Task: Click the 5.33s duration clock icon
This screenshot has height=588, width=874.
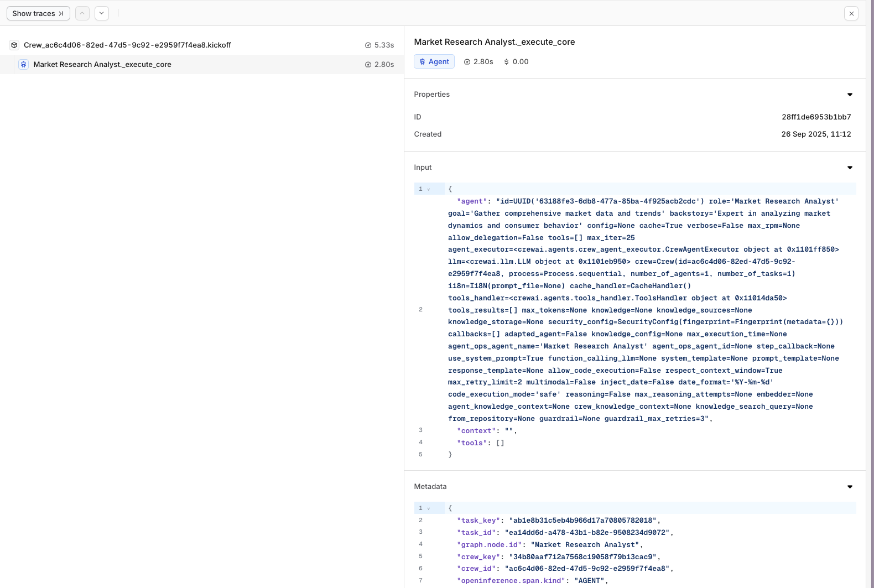Action: [368, 45]
